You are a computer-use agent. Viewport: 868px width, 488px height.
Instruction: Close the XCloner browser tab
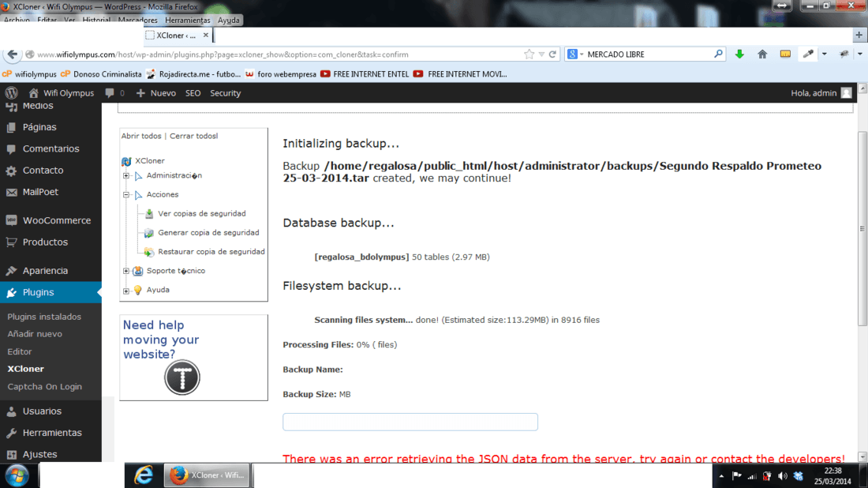205,35
